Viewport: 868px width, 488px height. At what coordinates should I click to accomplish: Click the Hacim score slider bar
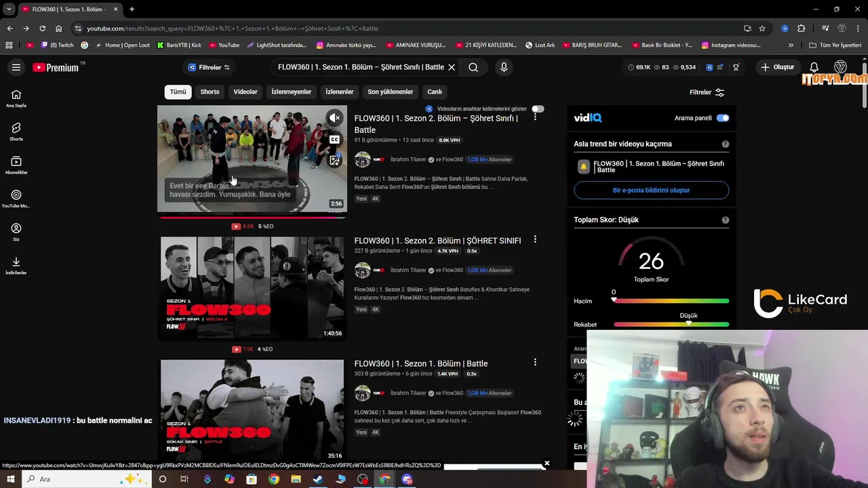tap(671, 300)
